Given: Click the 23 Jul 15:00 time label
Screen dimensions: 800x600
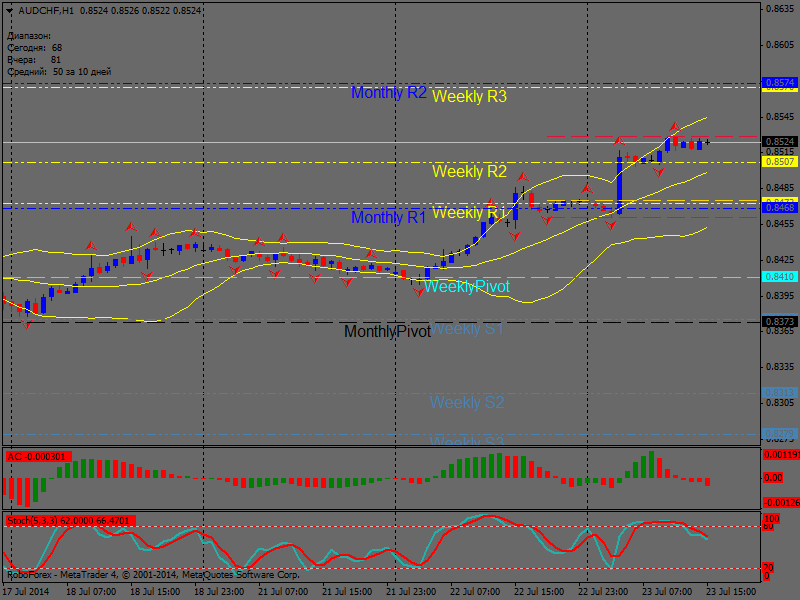Looking at the screenshot, I should pyautogui.click(x=732, y=591).
